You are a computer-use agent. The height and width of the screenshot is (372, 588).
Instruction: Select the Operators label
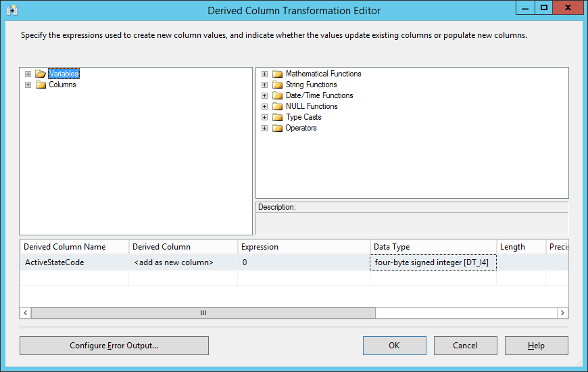point(301,129)
